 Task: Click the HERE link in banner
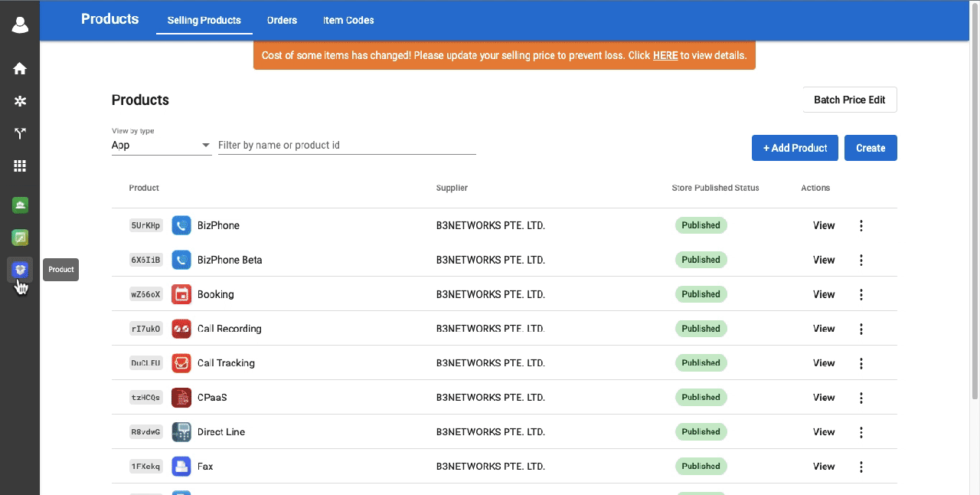pos(665,55)
